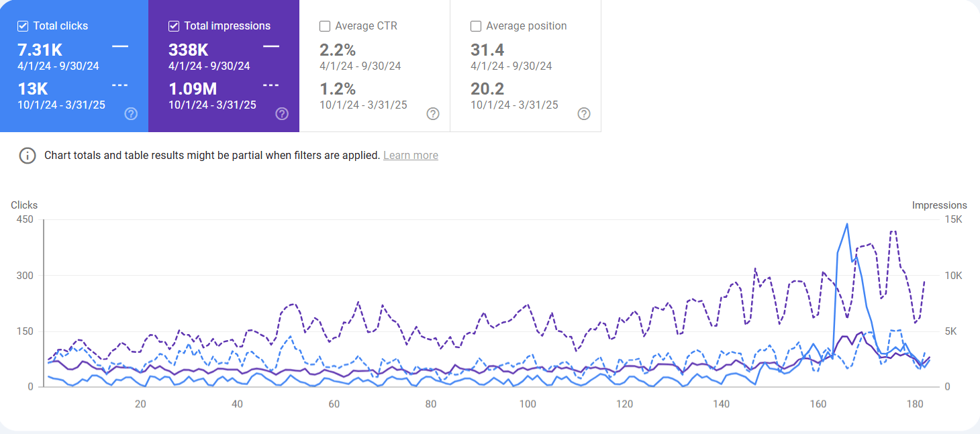Viewport: 980px width, 434px height.
Task: Uncheck the Total clicks checkbox
Action: coord(23,26)
